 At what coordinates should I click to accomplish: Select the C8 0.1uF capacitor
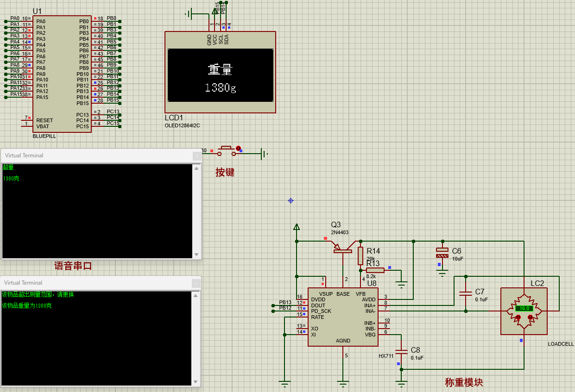point(401,350)
